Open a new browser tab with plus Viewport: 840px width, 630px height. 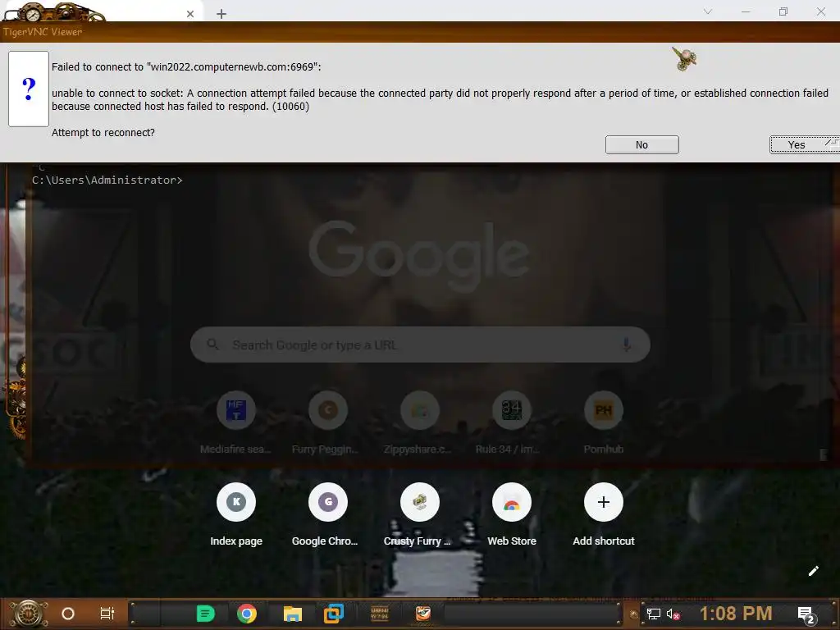(x=221, y=13)
